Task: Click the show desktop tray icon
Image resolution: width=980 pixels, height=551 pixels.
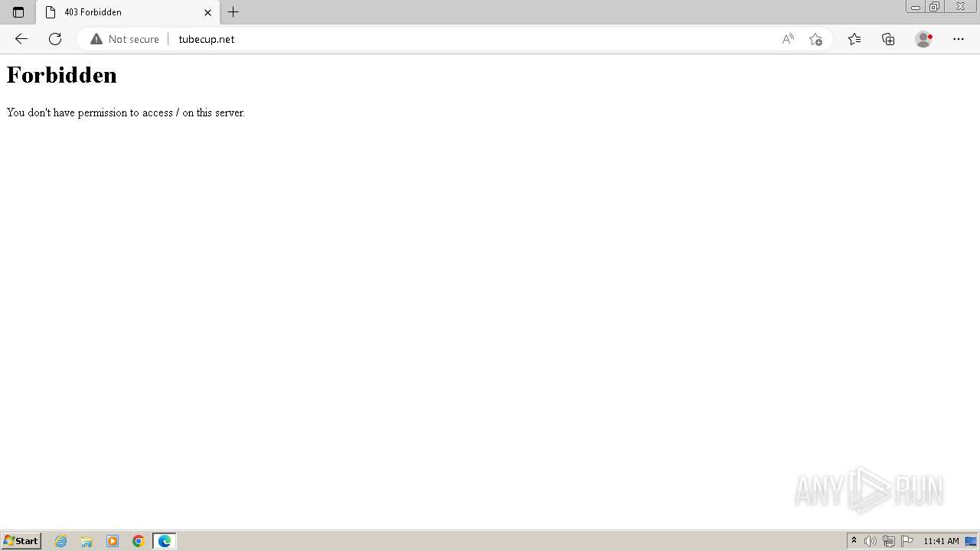Action: click(971, 541)
